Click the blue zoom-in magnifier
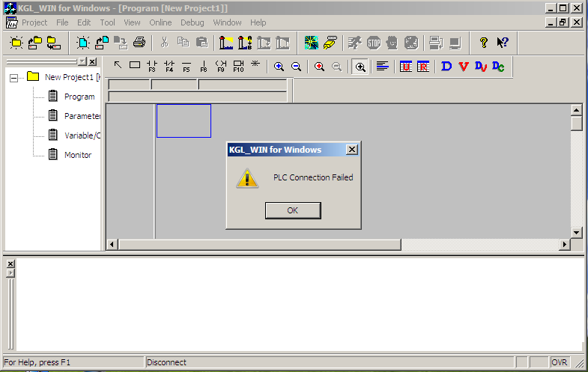 pos(279,67)
